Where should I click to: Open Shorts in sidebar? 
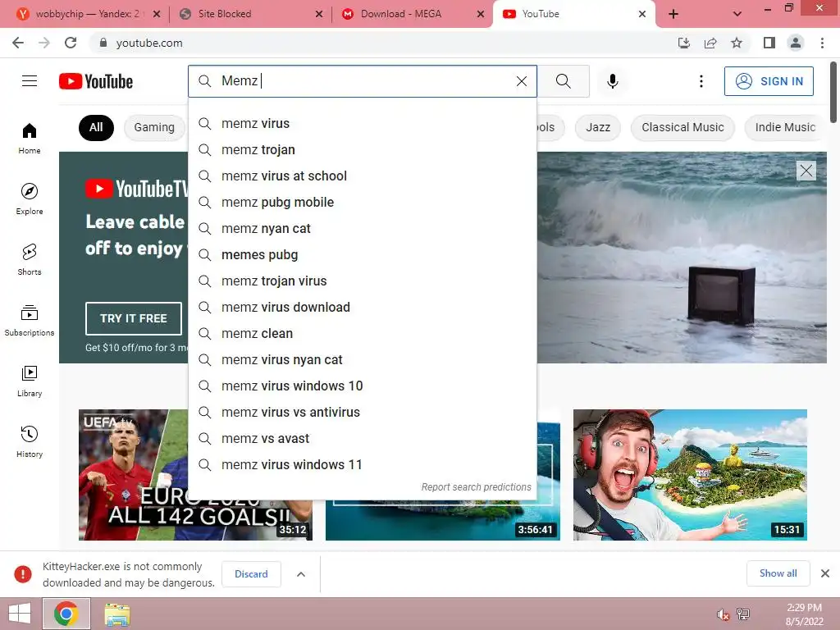click(30, 260)
